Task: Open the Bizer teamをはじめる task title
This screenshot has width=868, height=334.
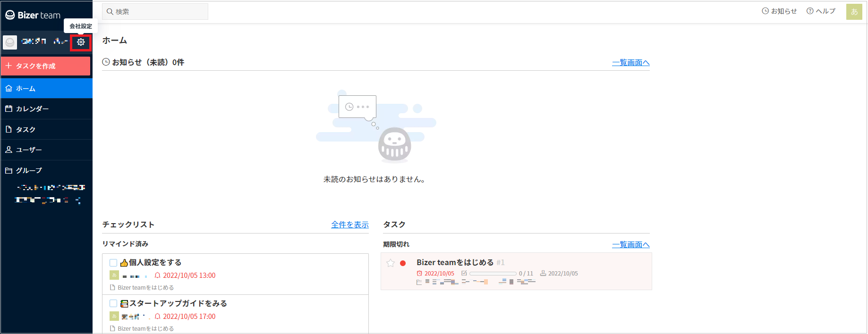Action: pos(455,262)
